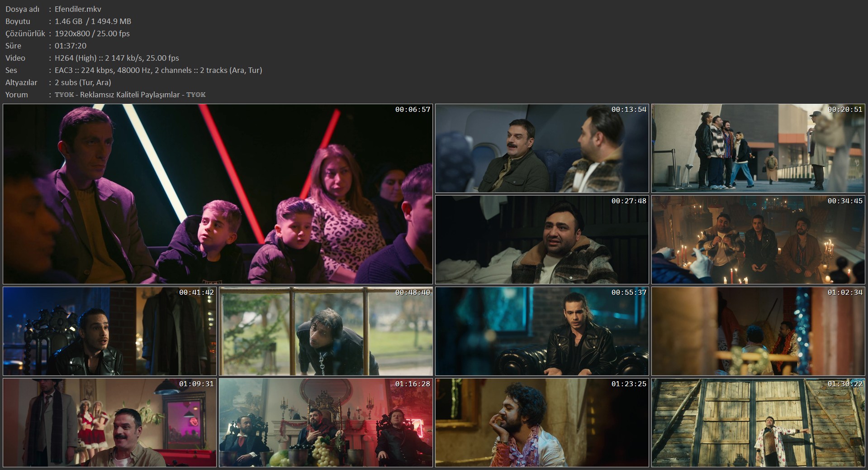
Task: Pick the thumbnail with timestamp 00:27:48
Action: click(x=542, y=240)
